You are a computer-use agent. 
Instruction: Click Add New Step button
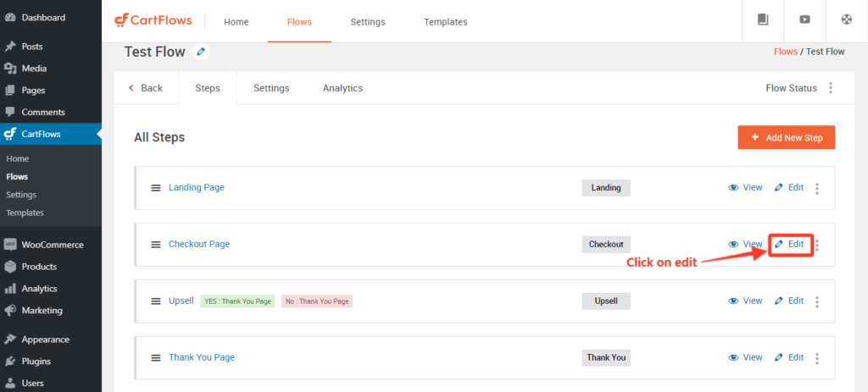786,137
